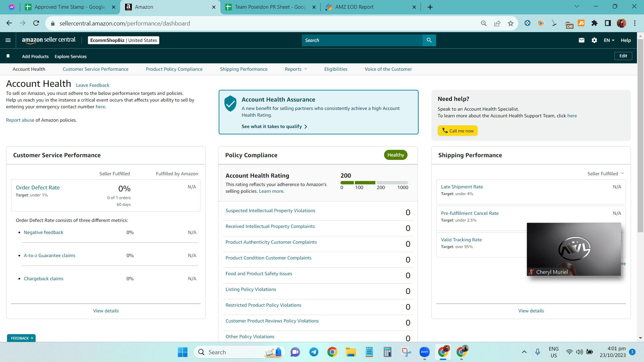
Task: Click the Edit button
Action: (x=623, y=56)
